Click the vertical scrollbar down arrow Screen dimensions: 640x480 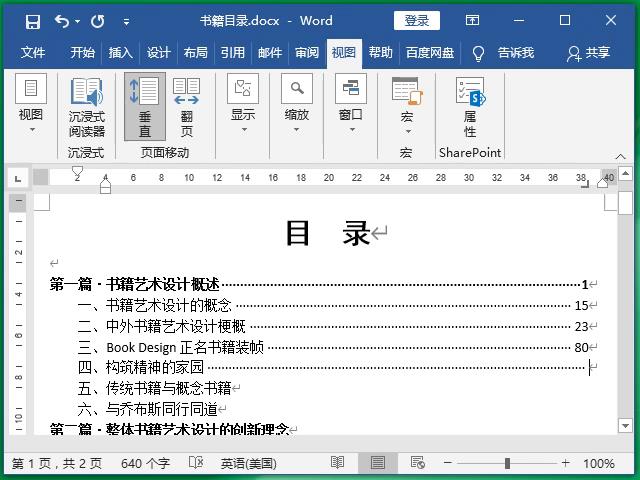coord(625,426)
